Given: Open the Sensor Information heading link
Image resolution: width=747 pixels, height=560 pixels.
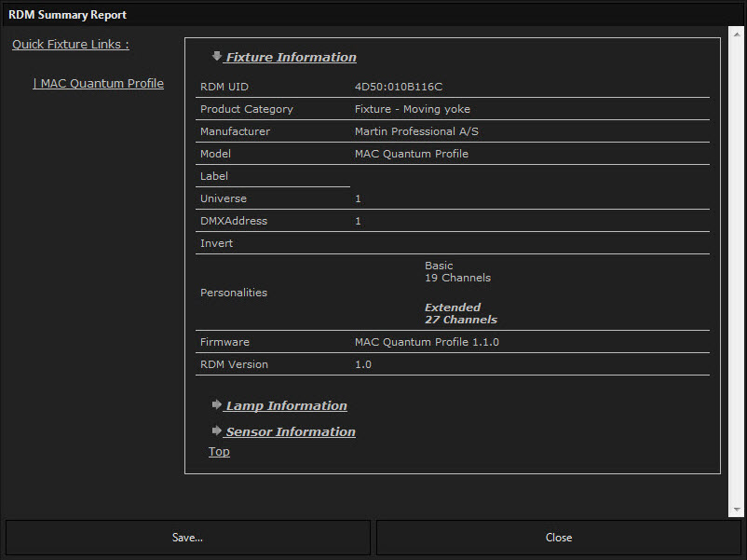Looking at the screenshot, I should click(291, 431).
